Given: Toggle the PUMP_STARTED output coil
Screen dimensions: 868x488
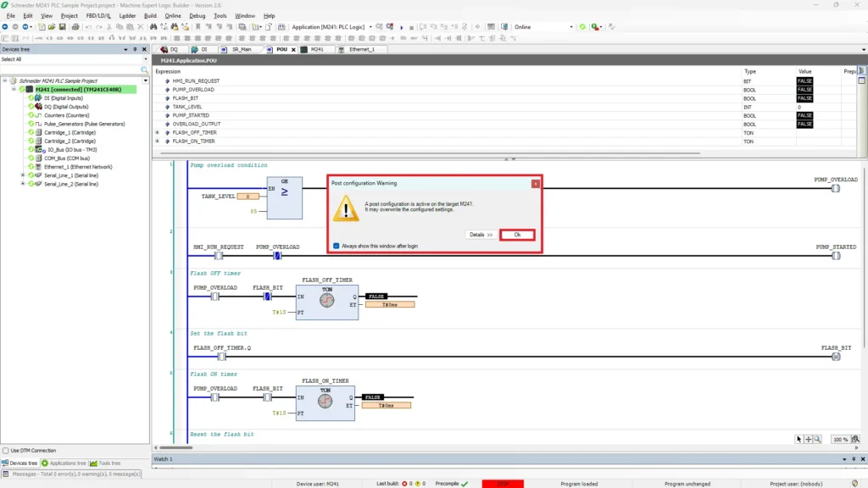Looking at the screenshot, I should coord(836,256).
